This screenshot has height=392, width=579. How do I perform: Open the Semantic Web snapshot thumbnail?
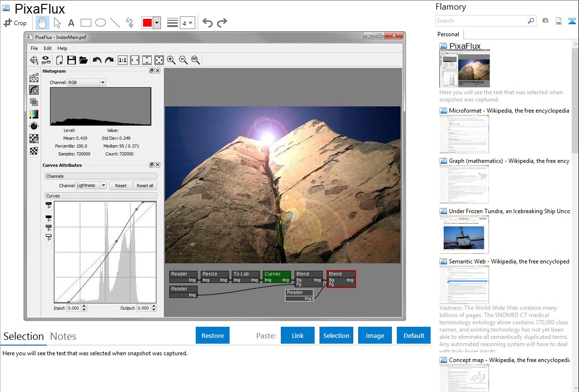click(x=464, y=284)
